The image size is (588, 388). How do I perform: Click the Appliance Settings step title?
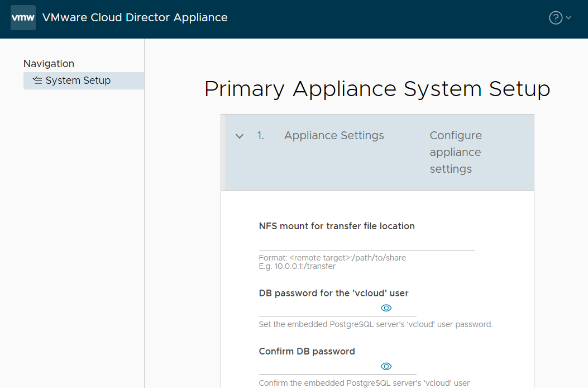click(x=334, y=135)
